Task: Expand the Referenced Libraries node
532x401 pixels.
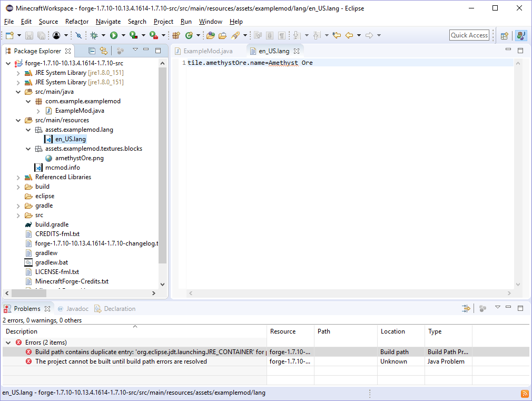Action: coord(18,177)
